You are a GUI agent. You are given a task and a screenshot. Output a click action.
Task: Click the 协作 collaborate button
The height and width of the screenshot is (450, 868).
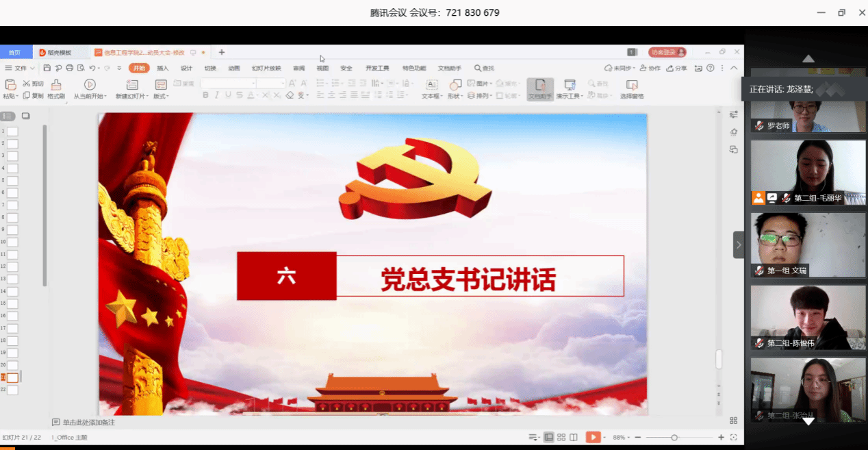point(650,68)
